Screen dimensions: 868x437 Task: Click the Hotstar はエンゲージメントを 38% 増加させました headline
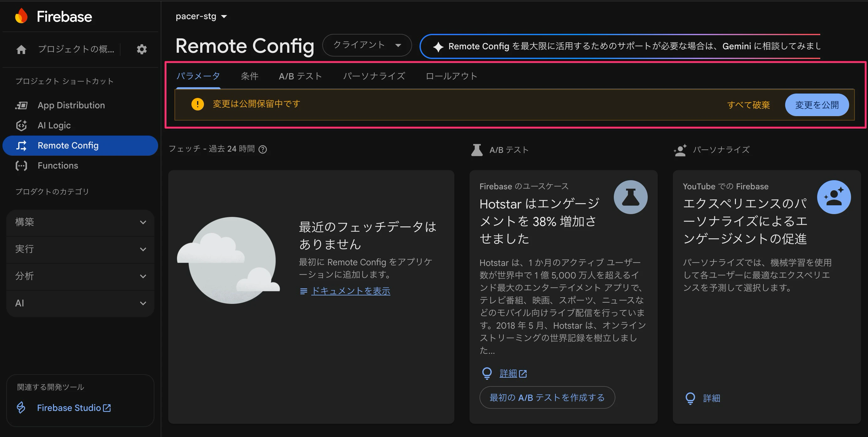click(x=539, y=221)
